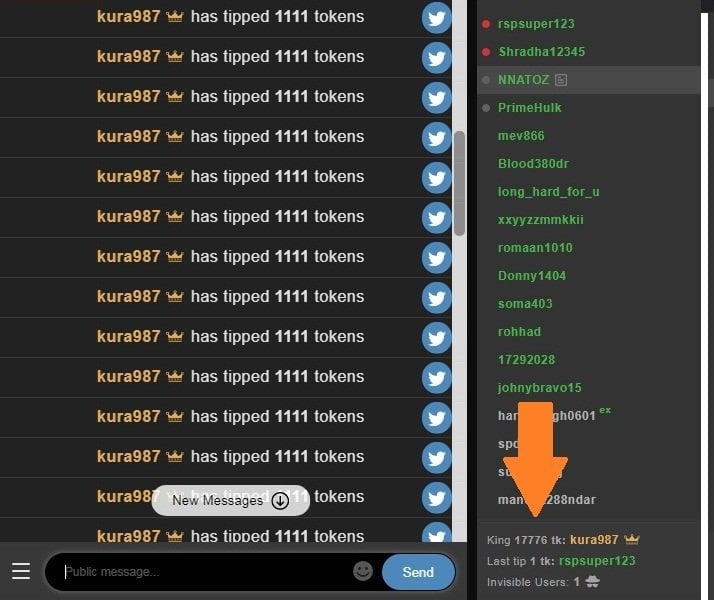The image size is (714, 600).
Task: Click the chat scrollbar handle
Action: [x=459, y=183]
